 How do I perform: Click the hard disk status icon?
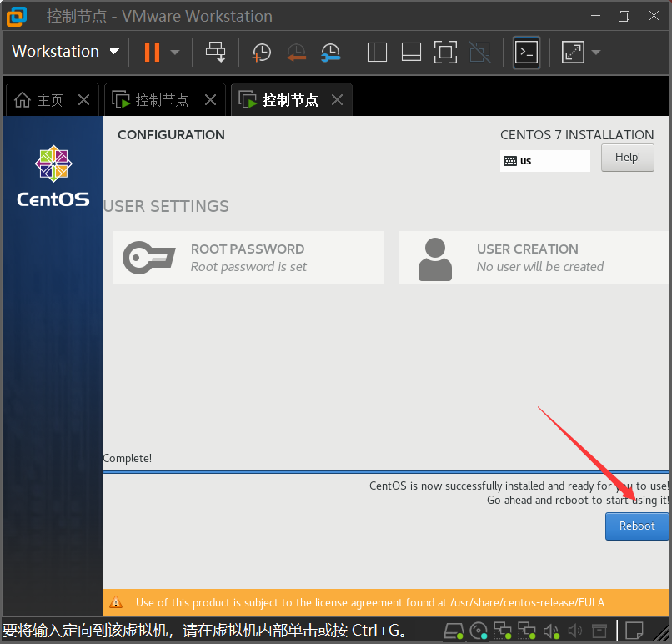point(454,631)
